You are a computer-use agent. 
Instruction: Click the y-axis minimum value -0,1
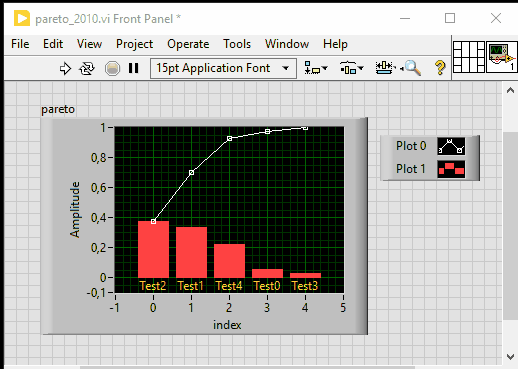coord(96,293)
